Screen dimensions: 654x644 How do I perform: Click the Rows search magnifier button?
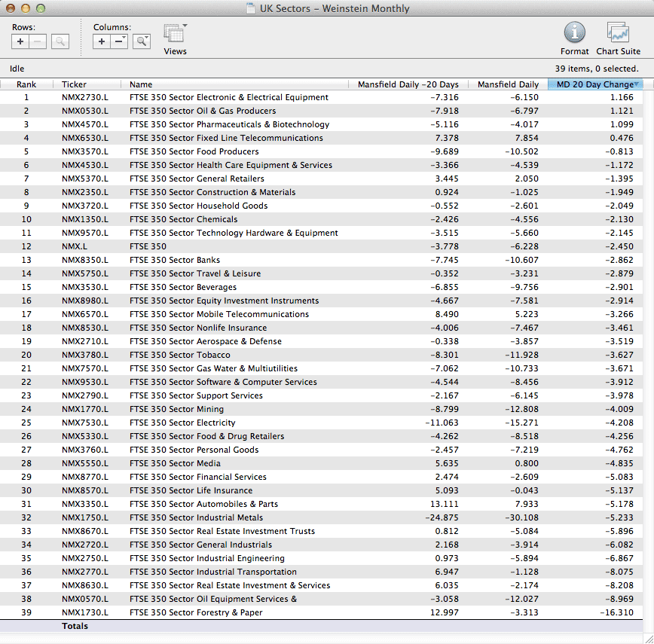[x=60, y=41]
